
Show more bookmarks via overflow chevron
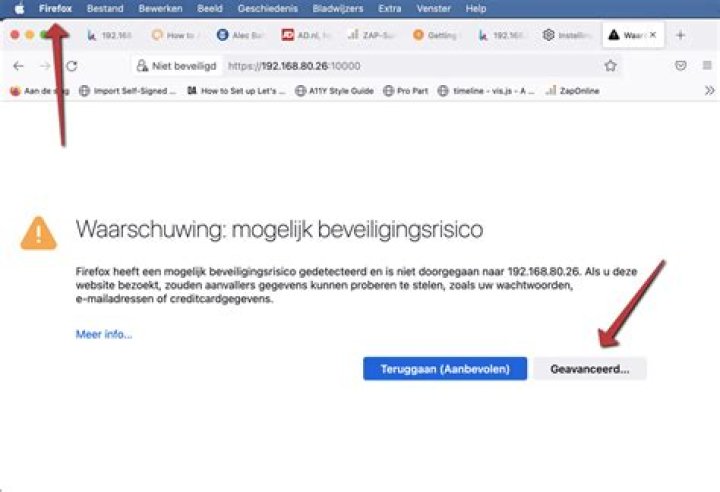[709, 90]
